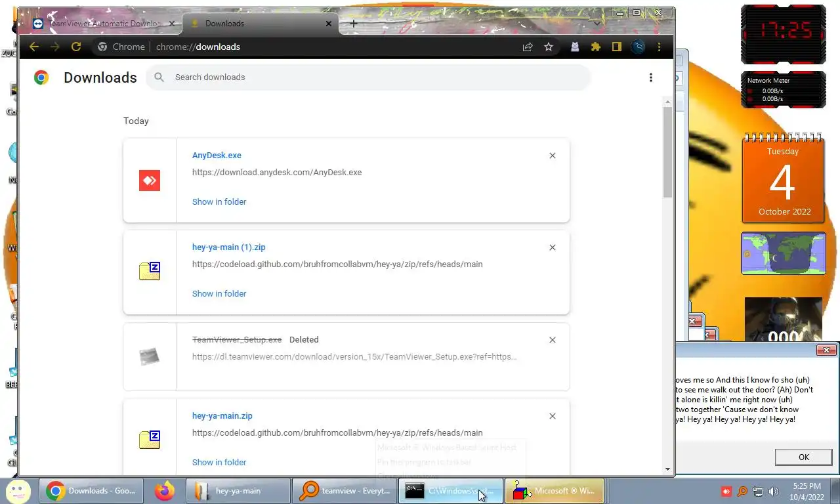This screenshot has width=840, height=504.
Task: Open volume speaker tray icon
Action: pyautogui.click(x=774, y=491)
